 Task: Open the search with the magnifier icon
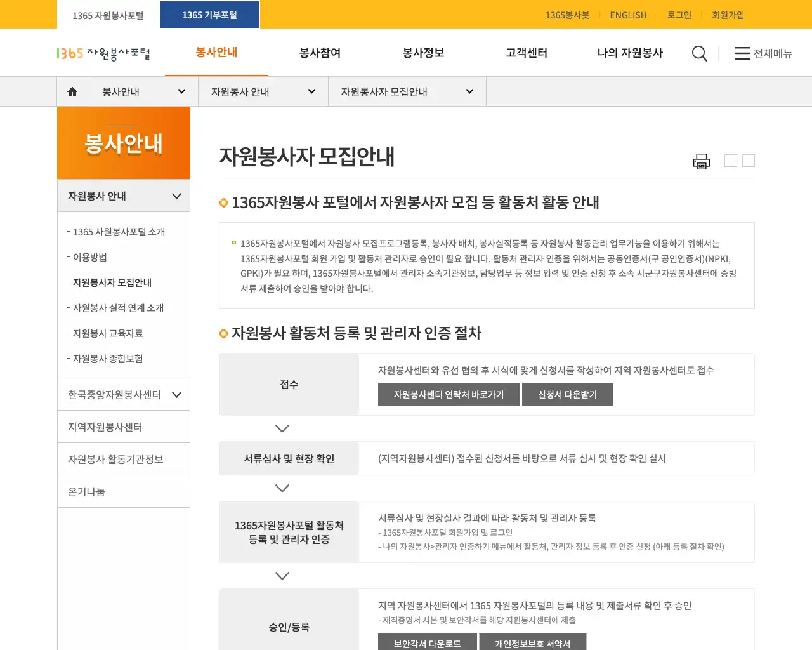coord(699,53)
